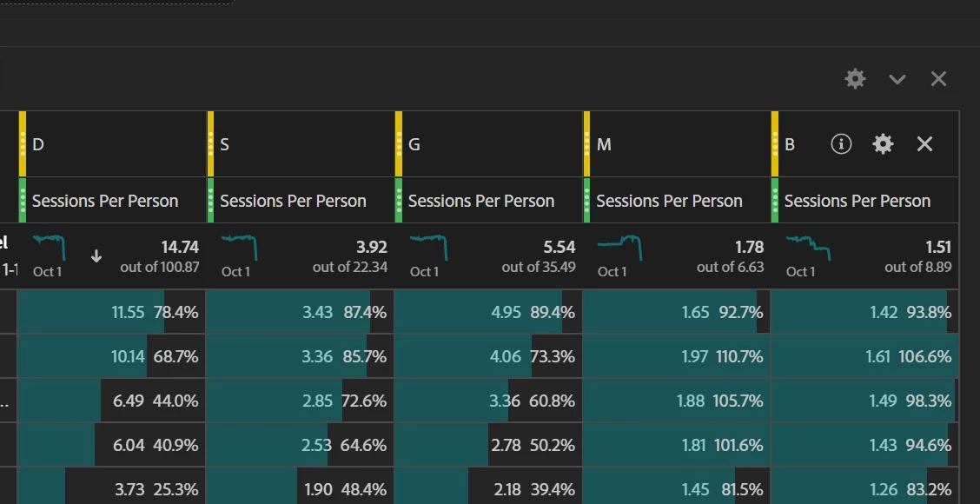
Task: Select the M segment header
Action: [x=677, y=144]
